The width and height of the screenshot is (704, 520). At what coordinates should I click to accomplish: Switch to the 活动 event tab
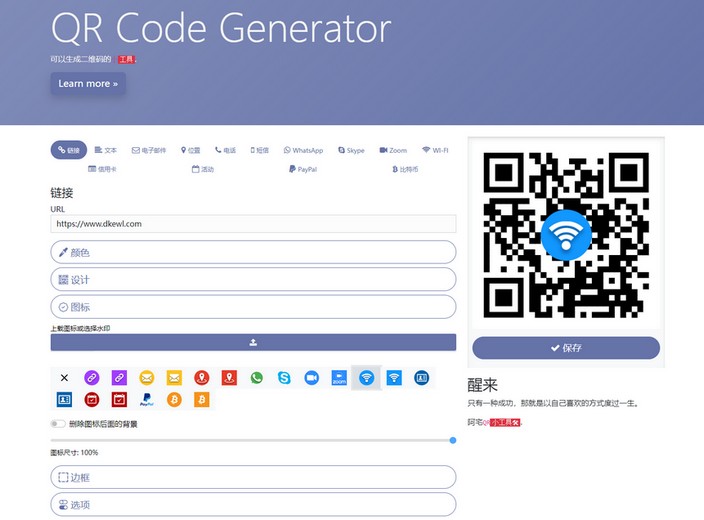203,169
